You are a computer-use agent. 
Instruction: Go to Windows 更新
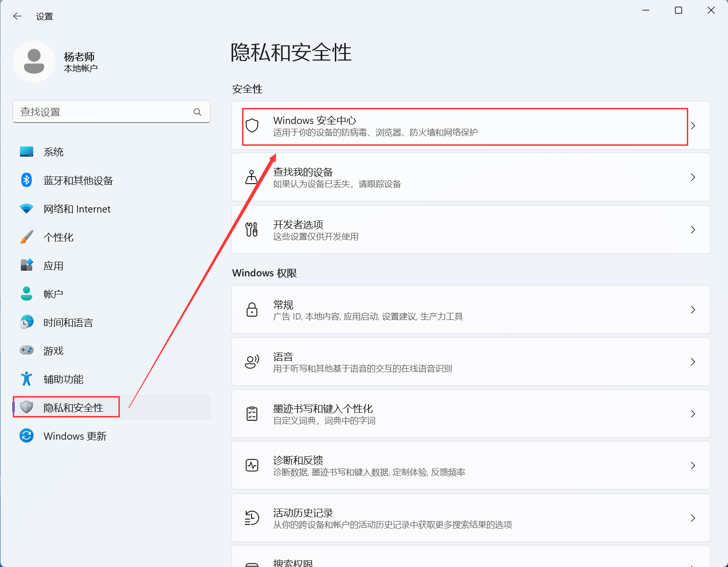pos(112,436)
